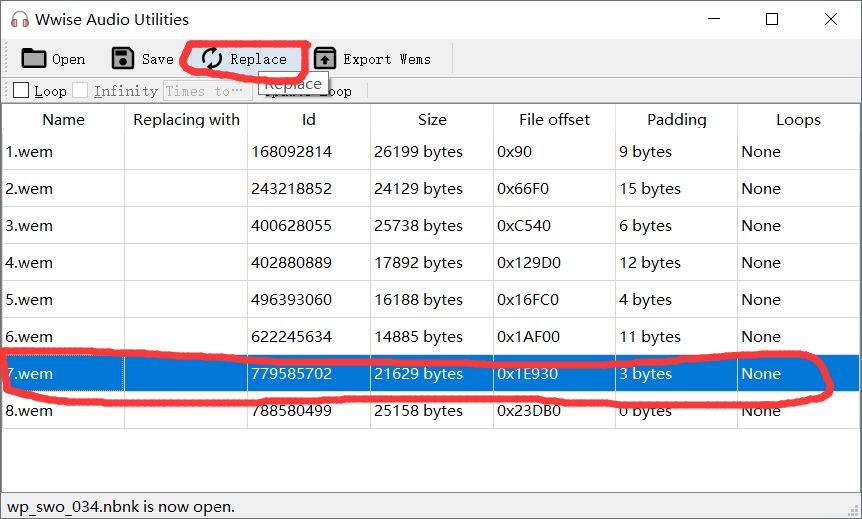Click the Replace arrows icon

[212, 58]
